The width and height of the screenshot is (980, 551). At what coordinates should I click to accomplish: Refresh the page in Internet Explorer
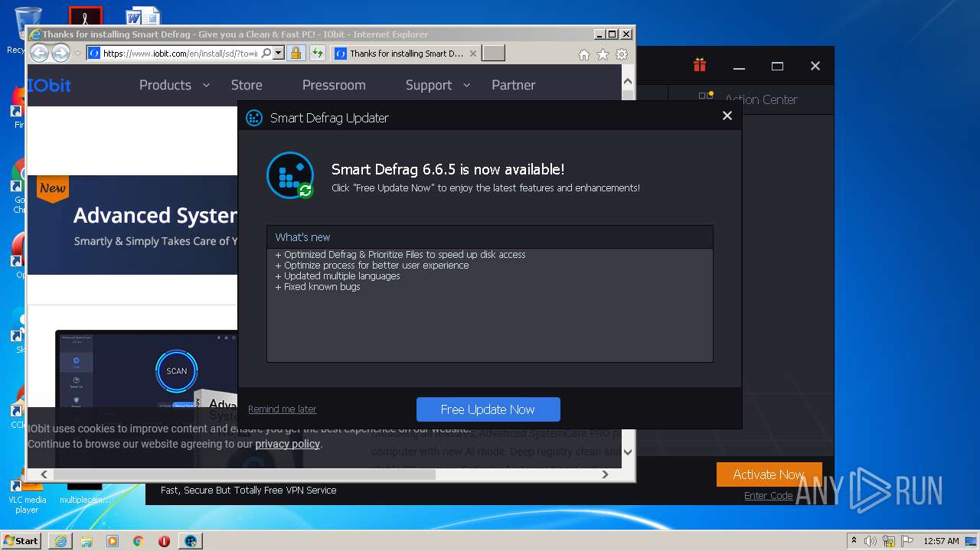tap(317, 54)
